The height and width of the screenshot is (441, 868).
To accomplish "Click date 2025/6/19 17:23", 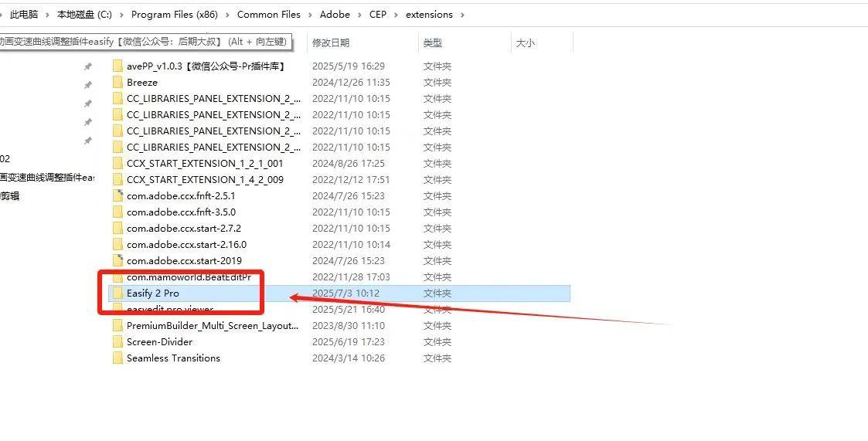I will coord(348,342).
